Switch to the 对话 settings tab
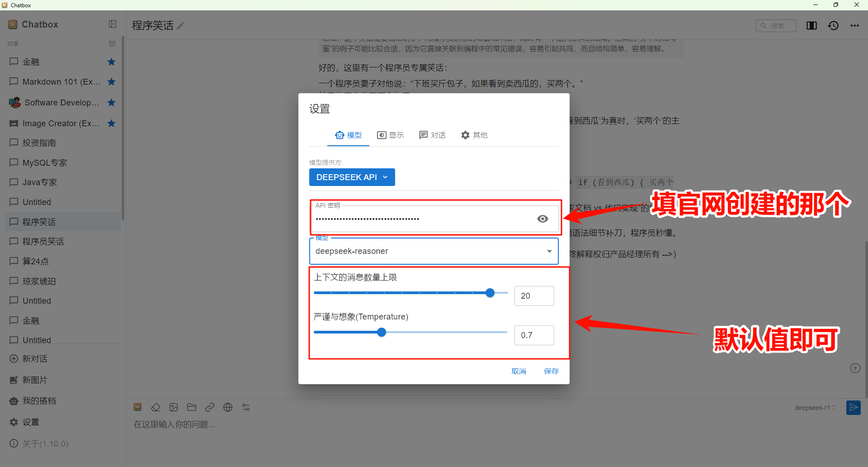Viewport: 868px width, 467px height. pos(433,135)
